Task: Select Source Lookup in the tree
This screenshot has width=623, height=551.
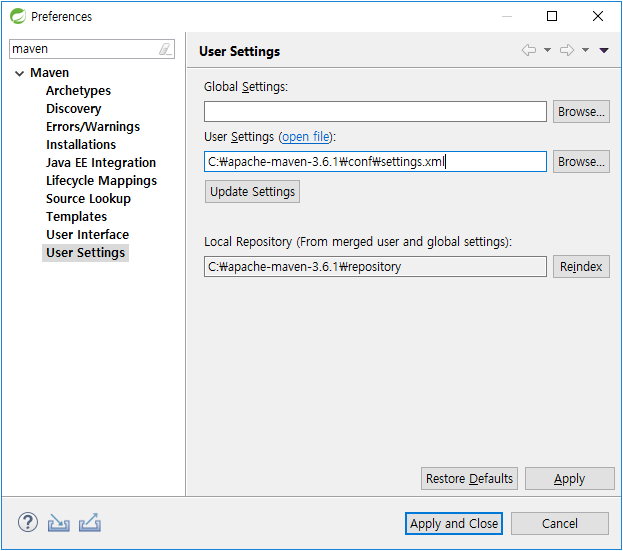Action: tap(88, 199)
